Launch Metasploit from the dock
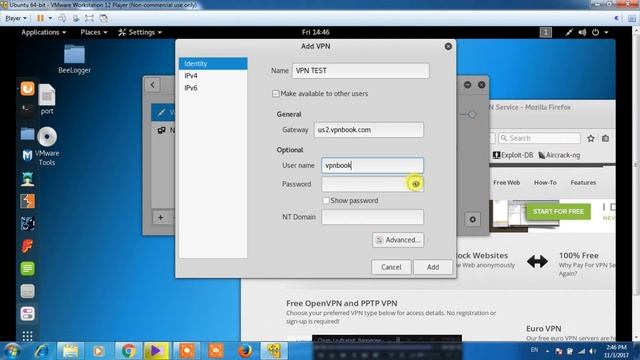The image size is (640, 360). [x=27, y=156]
